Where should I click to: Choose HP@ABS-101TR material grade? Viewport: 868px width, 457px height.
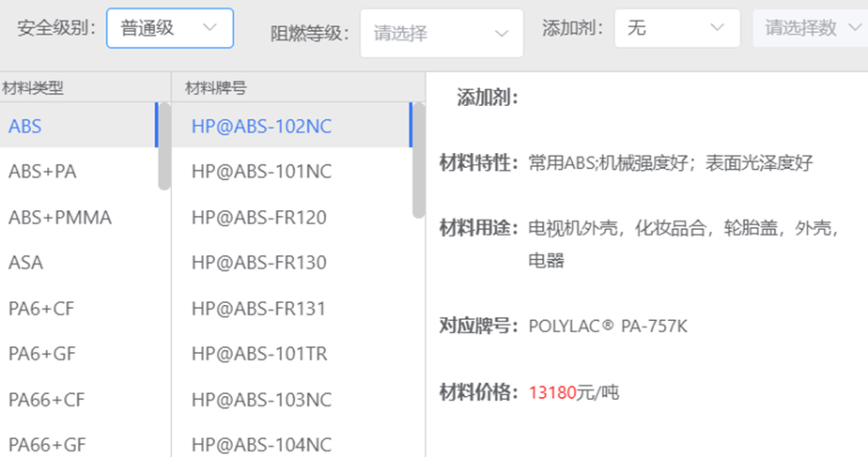[291, 354]
